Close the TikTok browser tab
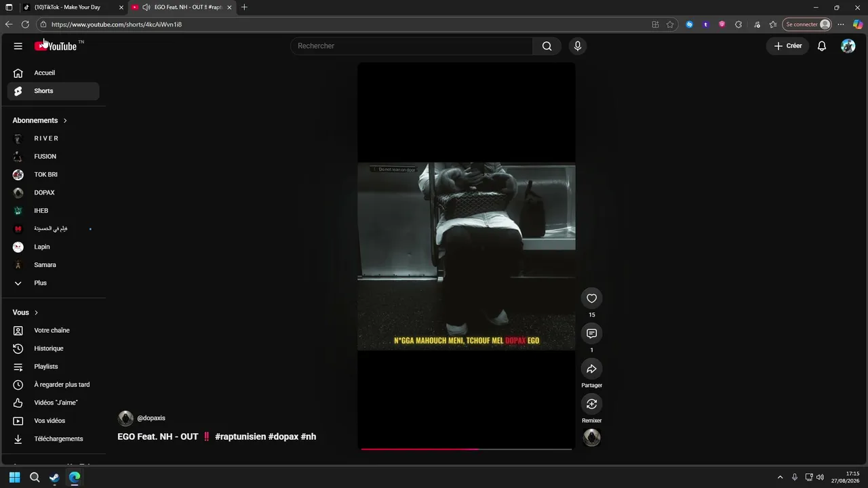868x488 pixels. [x=121, y=7]
